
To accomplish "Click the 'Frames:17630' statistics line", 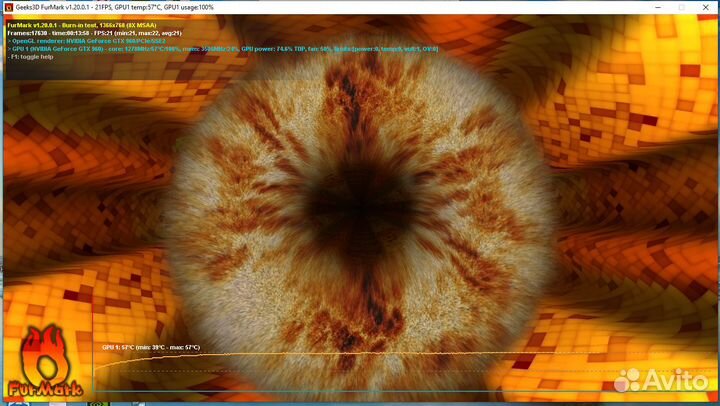I will pyautogui.click(x=95, y=33).
